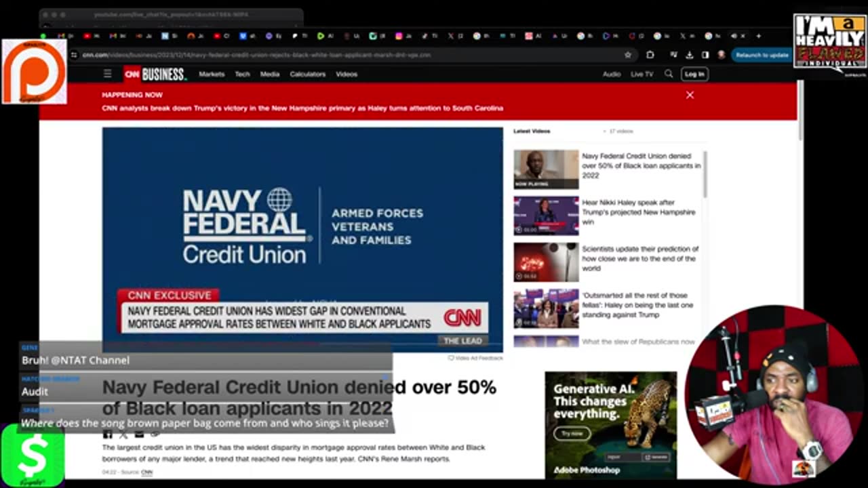This screenshot has height=488, width=868.
Task: Open the browser downloads icon
Action: point(690,55)
